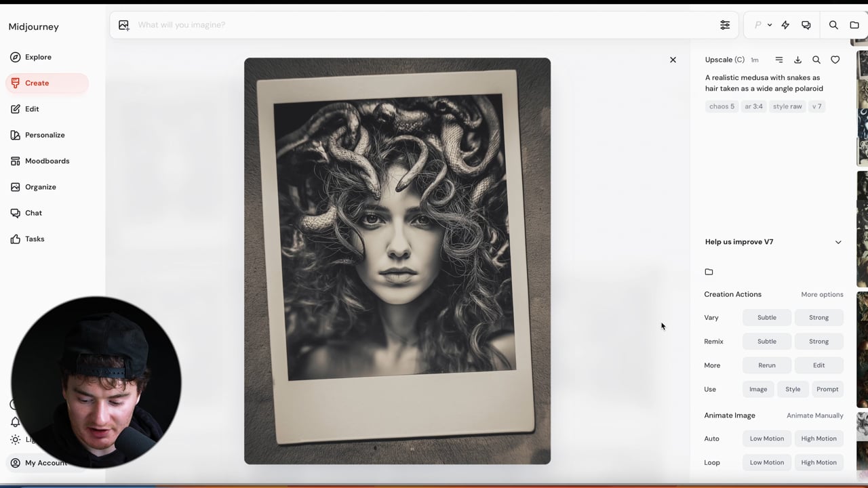Click Loop High Motion button
The image size is (868, 488).
click(x=818, y=462)
